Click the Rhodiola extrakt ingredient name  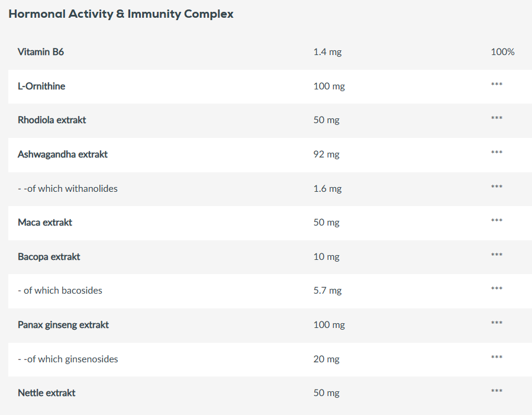[x=52, y=120]
